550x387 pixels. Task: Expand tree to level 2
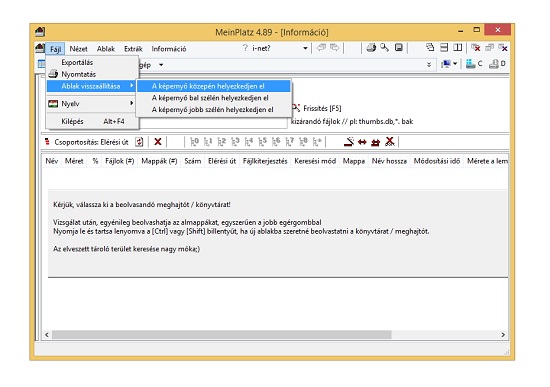(x=221, y=142)
